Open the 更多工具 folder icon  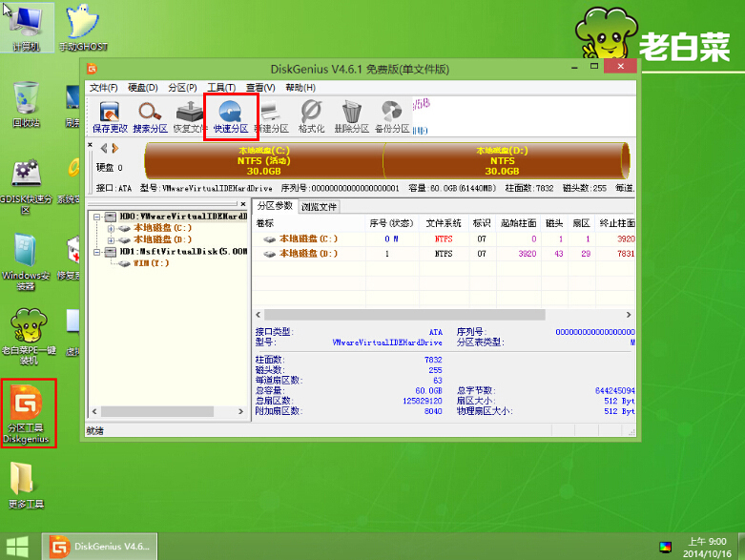pyautogui.click(x=26, y=485)
